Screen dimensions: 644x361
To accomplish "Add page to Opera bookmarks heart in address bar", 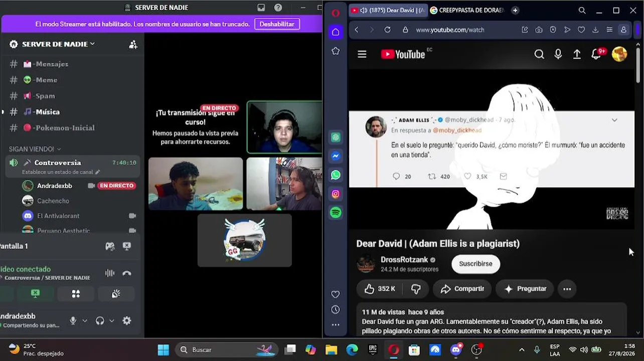I will (581, 30).
